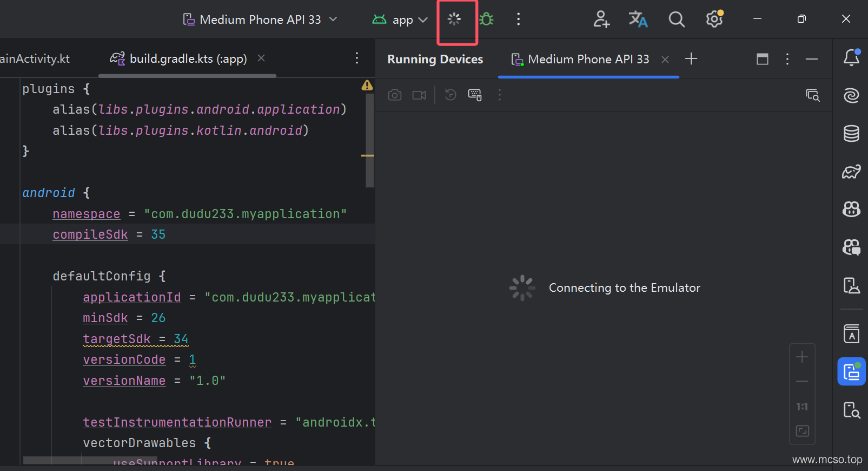Click the Running Devices panel title
Image resolution: width=868 pixels, height=471 pixels.
pos(435,60)
